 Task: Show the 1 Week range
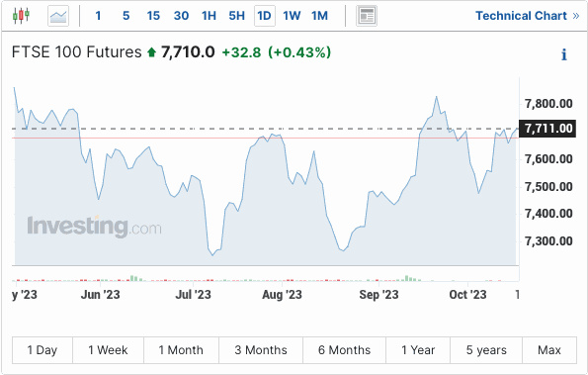(x=108, y=350)
